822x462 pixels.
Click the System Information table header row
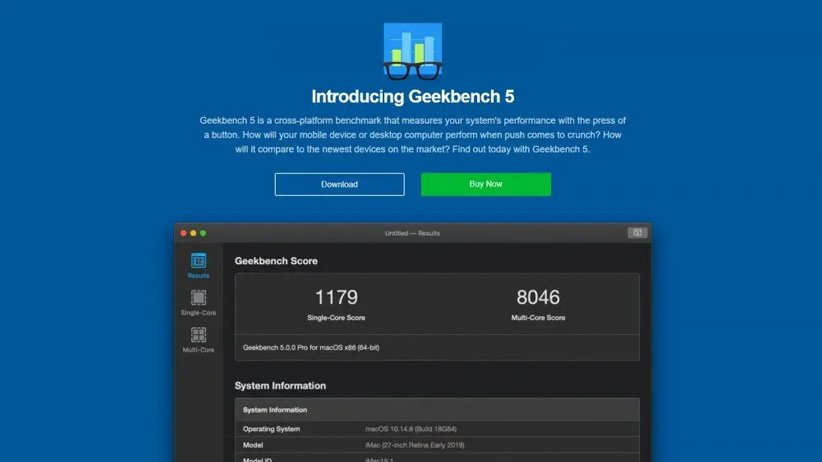(437, 409)
